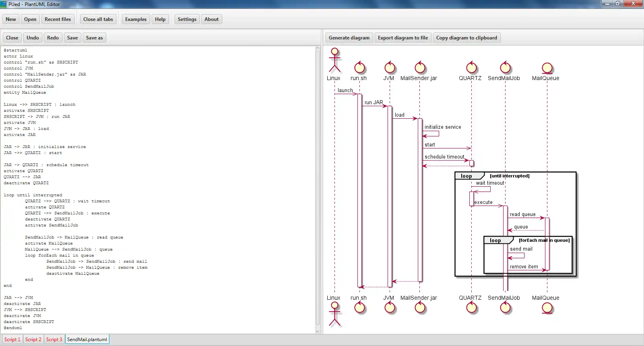This screenshot has height=346, width=644.
Task: Click the 'send mail' message label
Action: [x=521, y=249]
